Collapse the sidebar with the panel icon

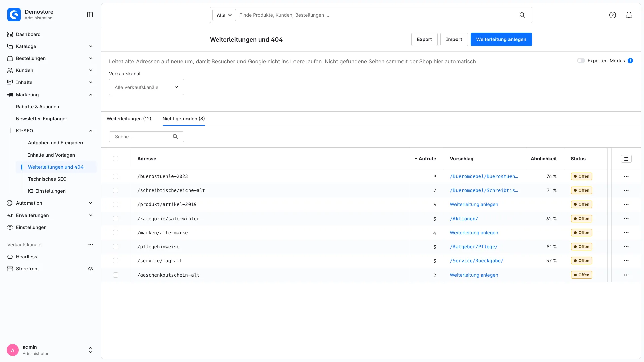[x=90, y=15]
